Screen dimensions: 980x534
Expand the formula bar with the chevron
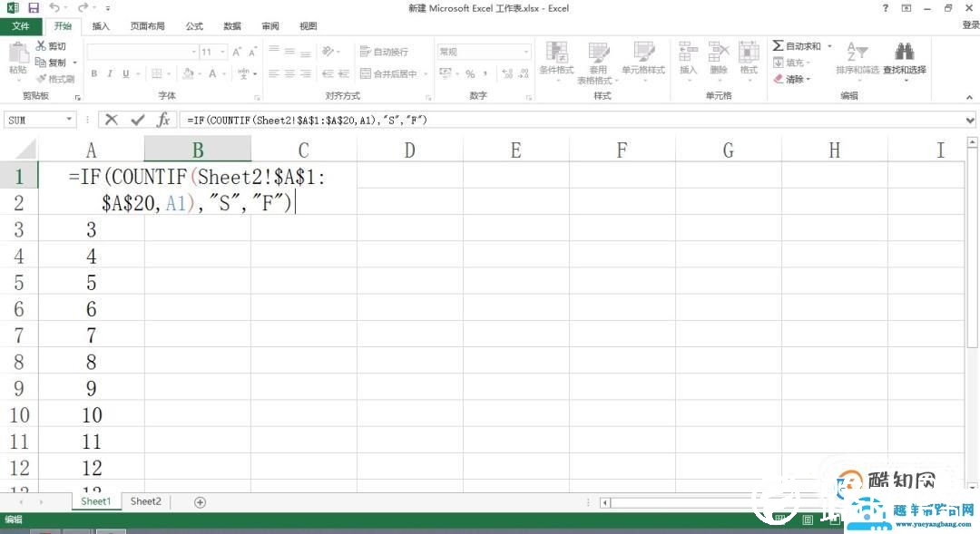(x=971, y=120)
